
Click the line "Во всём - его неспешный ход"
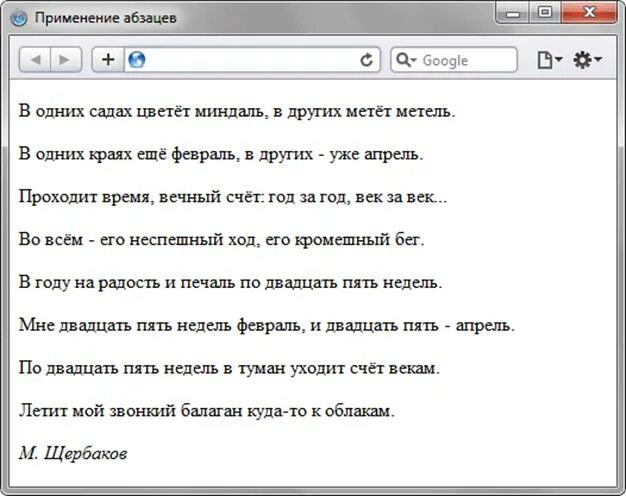222,239
